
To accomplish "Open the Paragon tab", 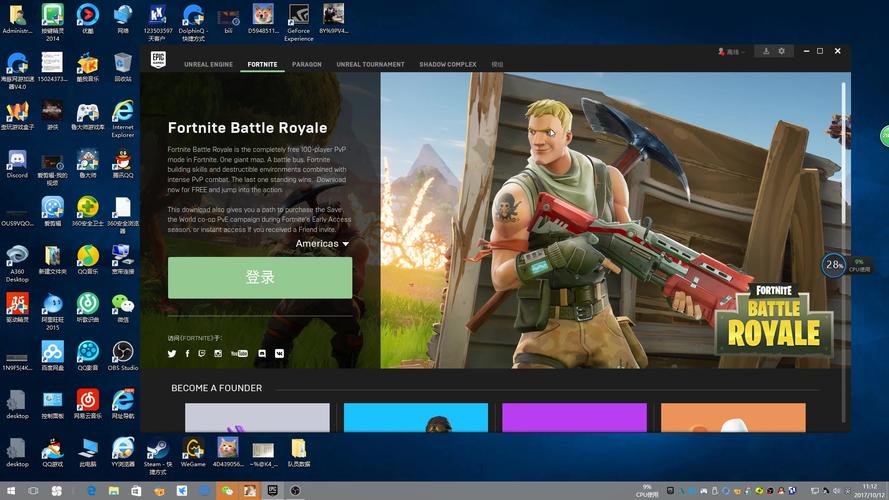I will (x=307, y=65).
